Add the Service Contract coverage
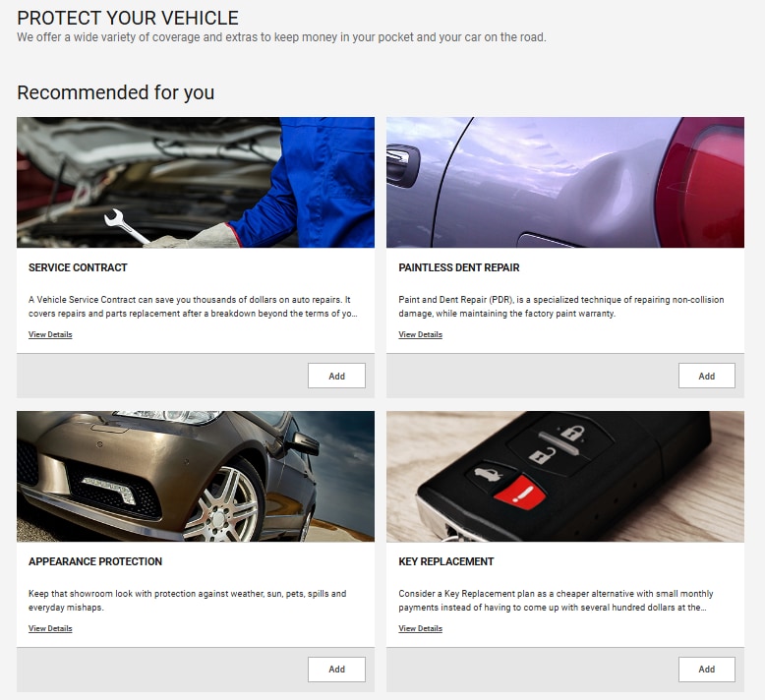Screen dimensions: 765x700 [x=336, y=376]
